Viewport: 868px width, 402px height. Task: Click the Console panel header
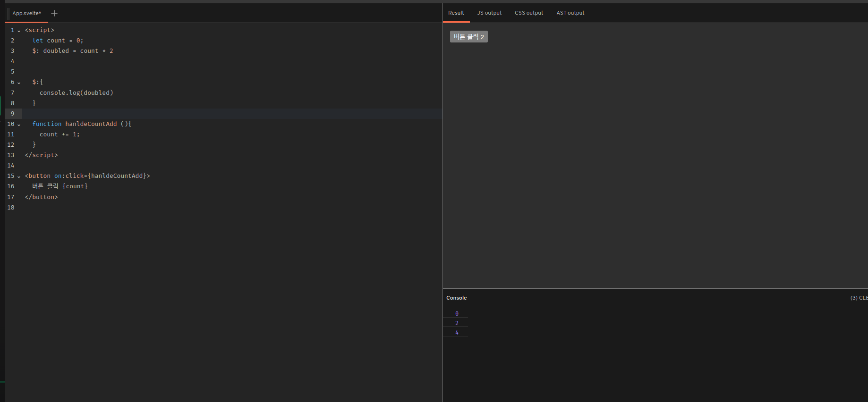coord(456,298)
